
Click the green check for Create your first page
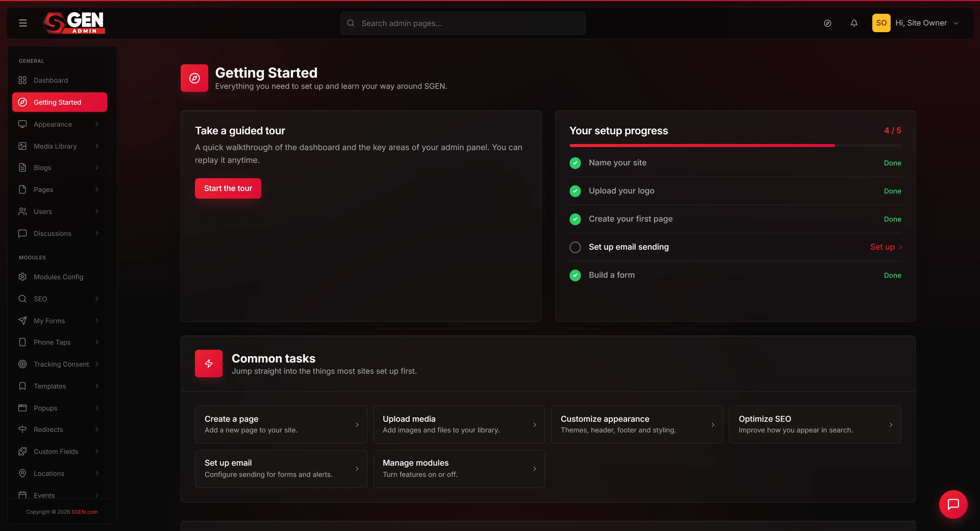(575, 219)
